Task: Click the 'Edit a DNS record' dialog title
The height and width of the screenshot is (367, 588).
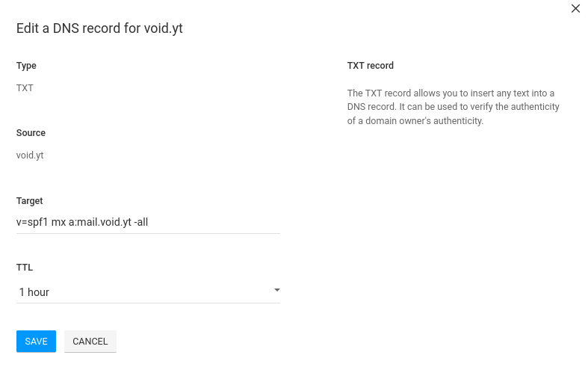Action: coord(99,29)
